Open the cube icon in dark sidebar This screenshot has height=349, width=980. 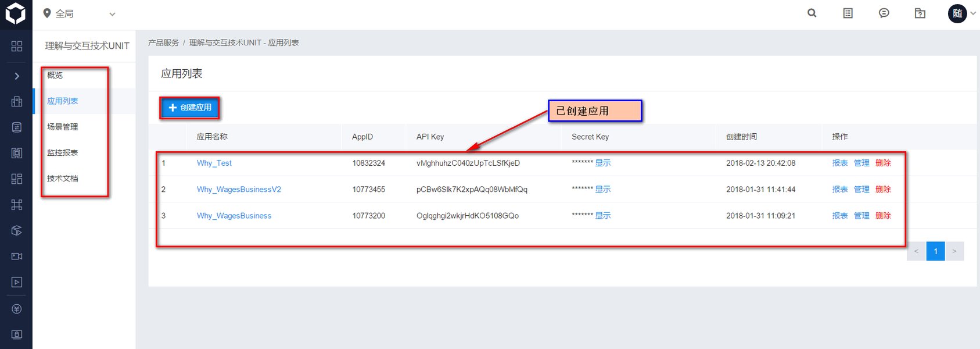tap(17, 230)
